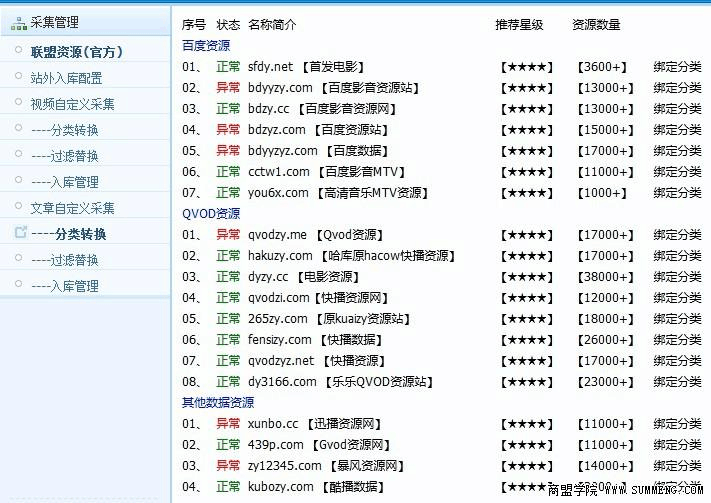Click the edit icon beside bold 分类转换

coord(19,234)
